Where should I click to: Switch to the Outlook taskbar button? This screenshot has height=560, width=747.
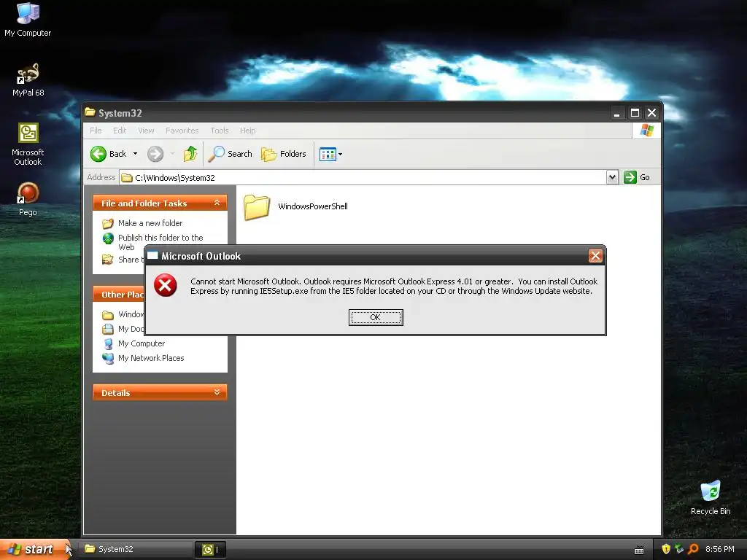(x=210, y=550)
